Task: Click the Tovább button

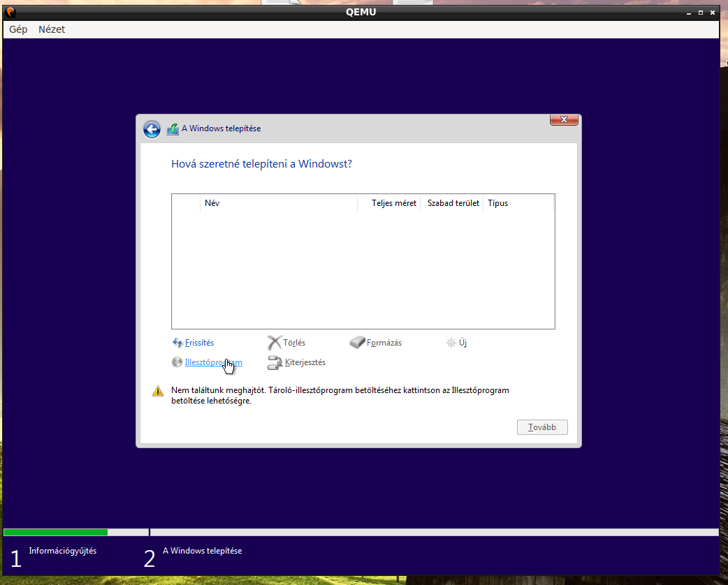Action: pos(542,427)
